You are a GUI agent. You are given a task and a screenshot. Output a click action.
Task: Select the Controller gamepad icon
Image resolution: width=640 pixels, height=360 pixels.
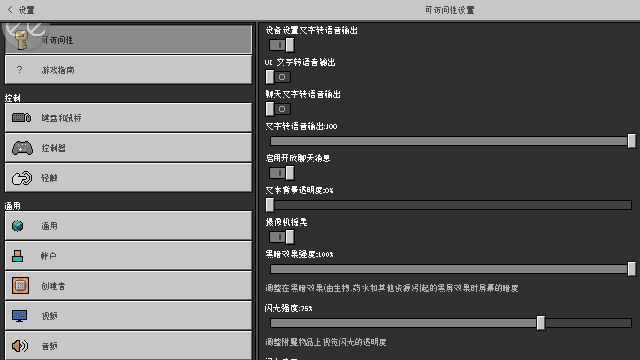click(22, 148)
